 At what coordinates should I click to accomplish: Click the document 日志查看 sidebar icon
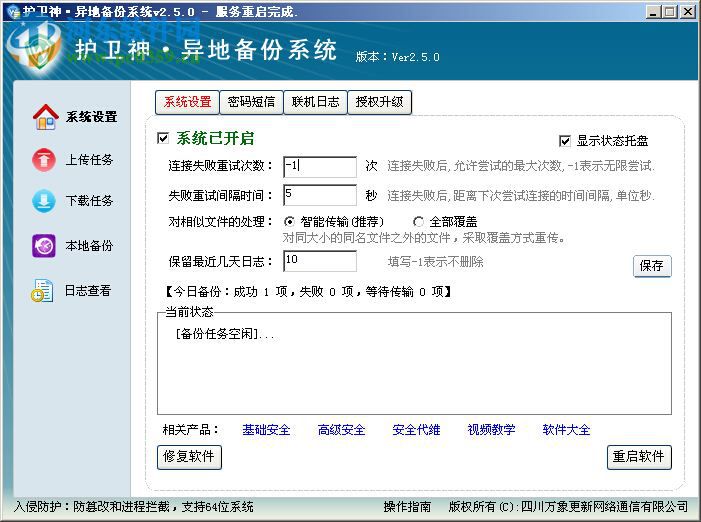coord(42,290)
